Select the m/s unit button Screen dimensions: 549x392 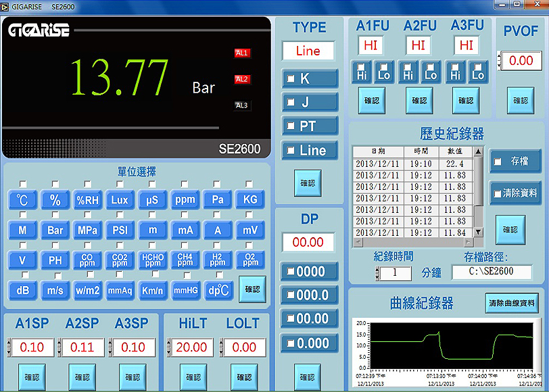pos(55,291)
